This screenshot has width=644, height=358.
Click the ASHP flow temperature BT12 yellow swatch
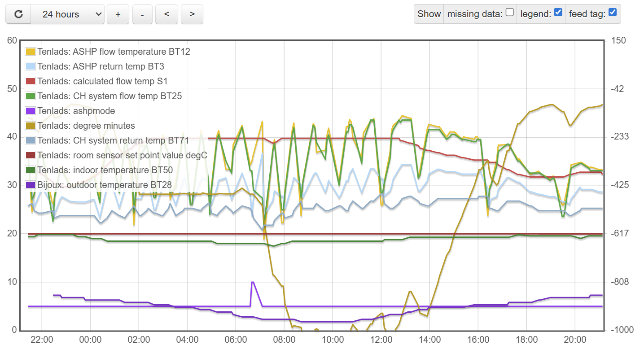pyautogui.click(x=31, y=52)
